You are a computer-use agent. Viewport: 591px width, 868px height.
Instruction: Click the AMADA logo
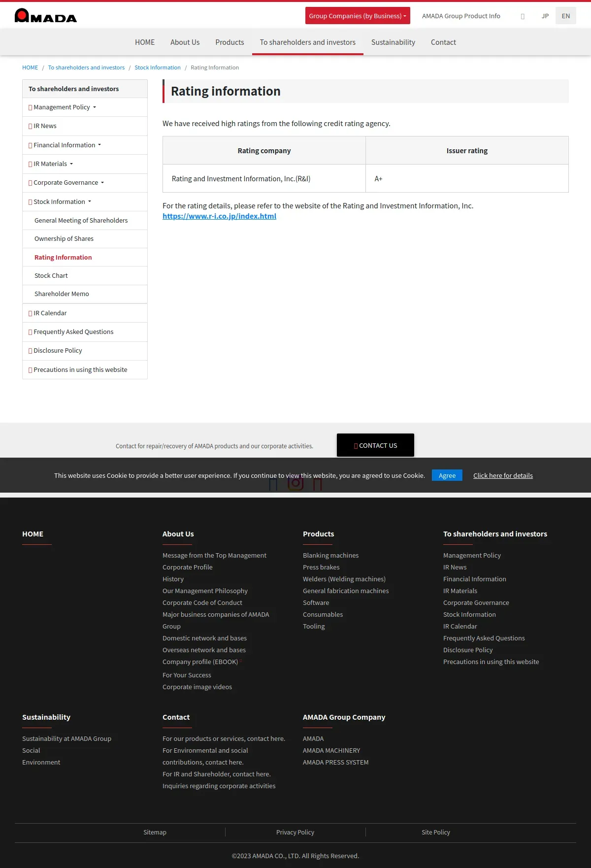[46, 16]
